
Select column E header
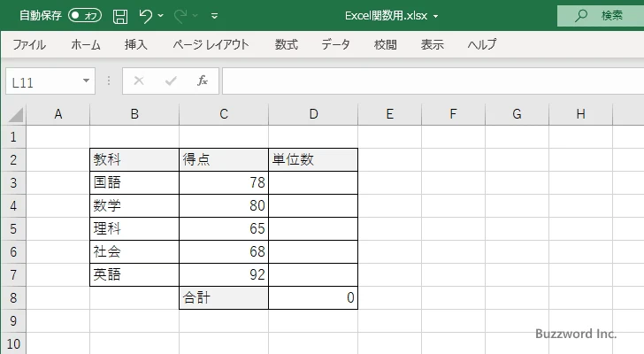[390, 114]
